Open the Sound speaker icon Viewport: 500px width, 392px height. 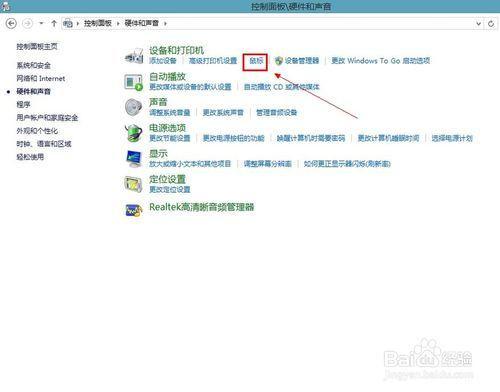(134, 107)
